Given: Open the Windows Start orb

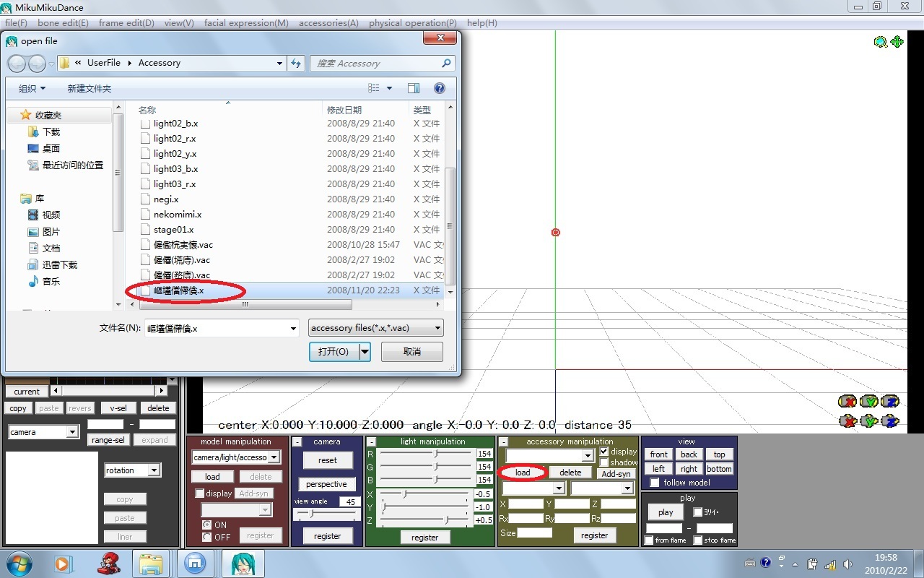Looking at the screenshot, I should 19,563.
